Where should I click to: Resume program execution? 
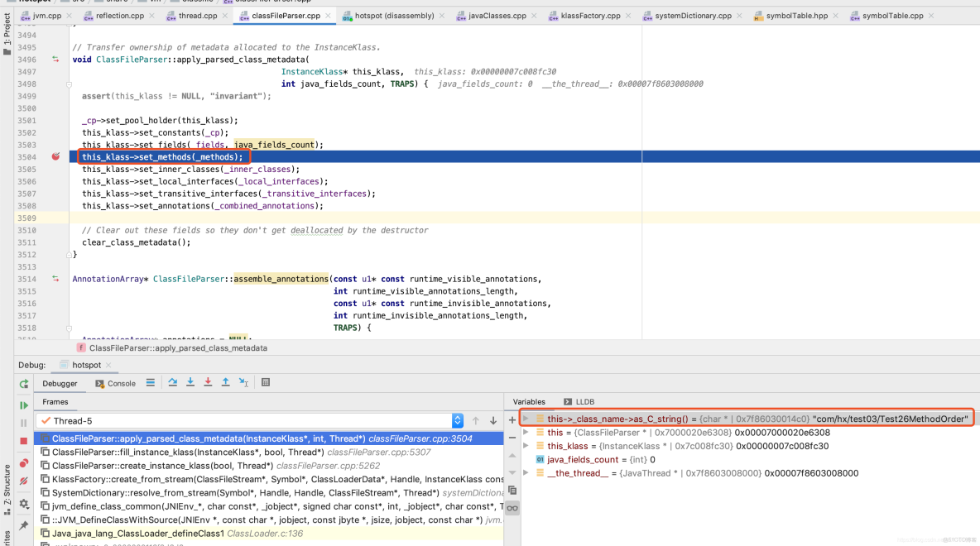click(23, 405)
